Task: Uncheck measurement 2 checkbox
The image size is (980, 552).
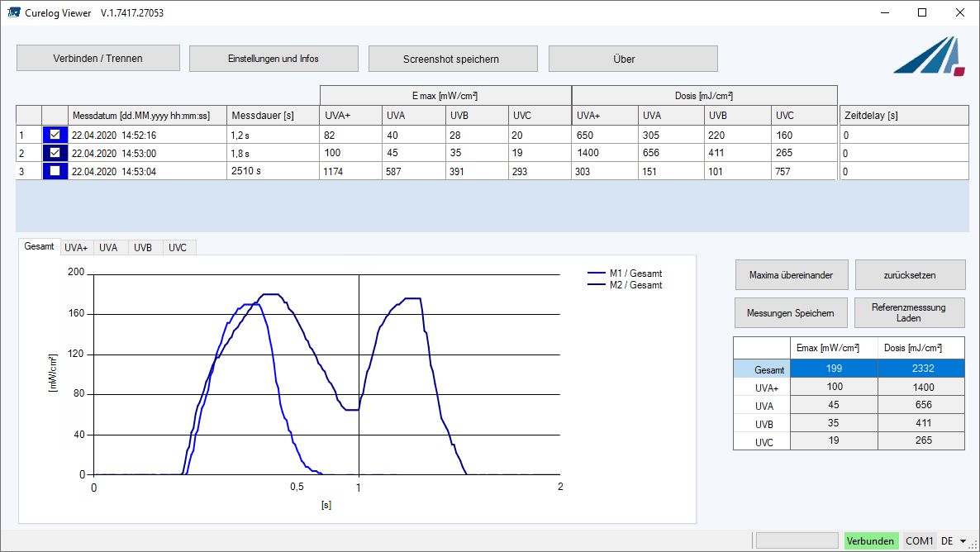Action: (55, 153)
